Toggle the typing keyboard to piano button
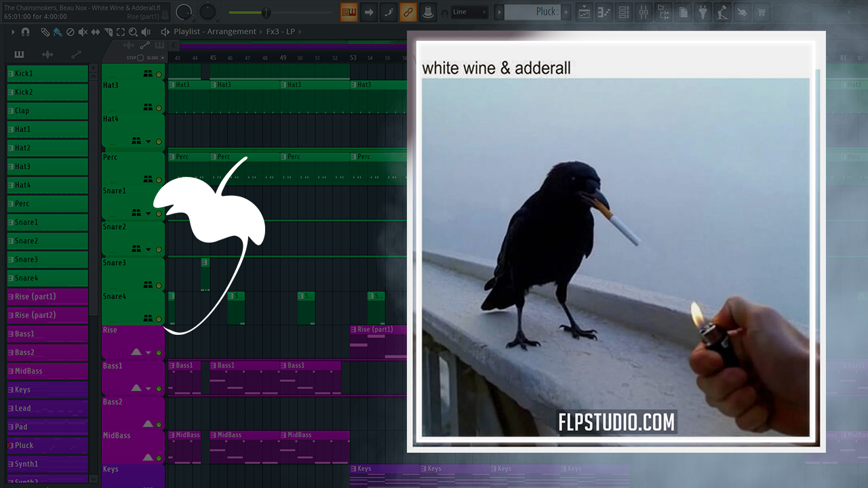The height and width of the screenshot is (488, 868). coord(349,12)
